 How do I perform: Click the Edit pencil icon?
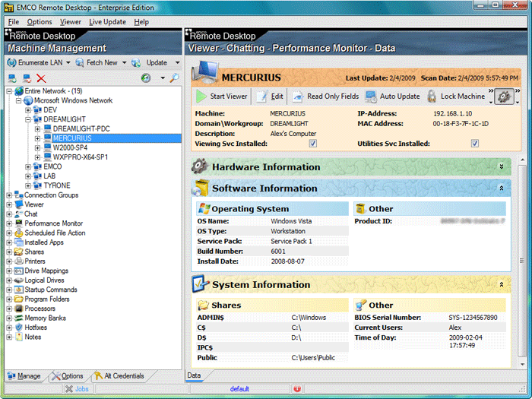tap(262, 97)
